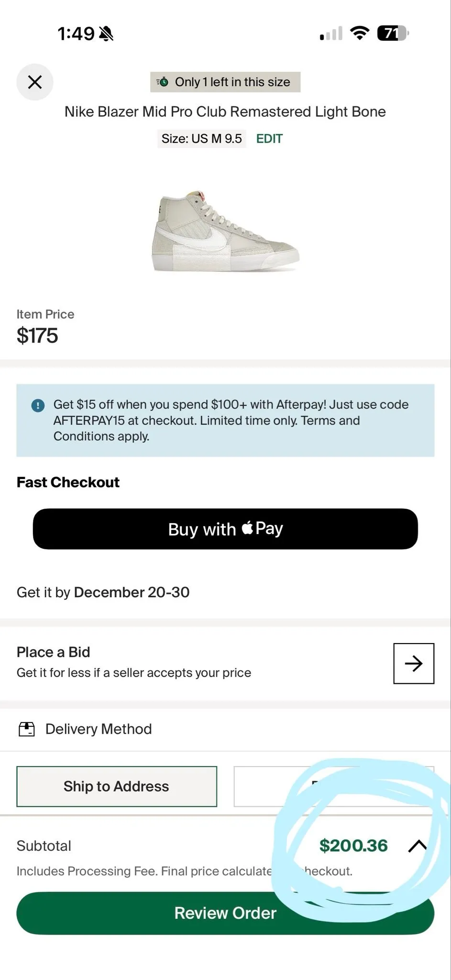Close the checkout screen with X icon

coord(35,82)
